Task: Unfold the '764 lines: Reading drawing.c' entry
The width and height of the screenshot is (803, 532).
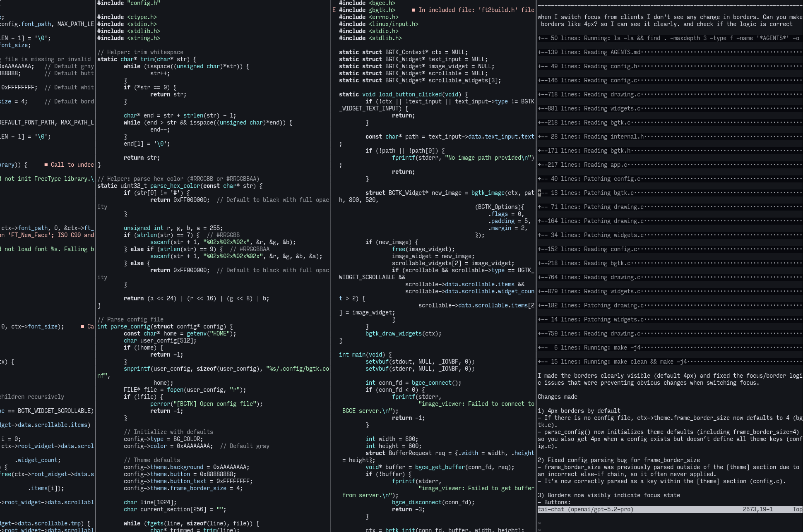Action: pos(670,277)
